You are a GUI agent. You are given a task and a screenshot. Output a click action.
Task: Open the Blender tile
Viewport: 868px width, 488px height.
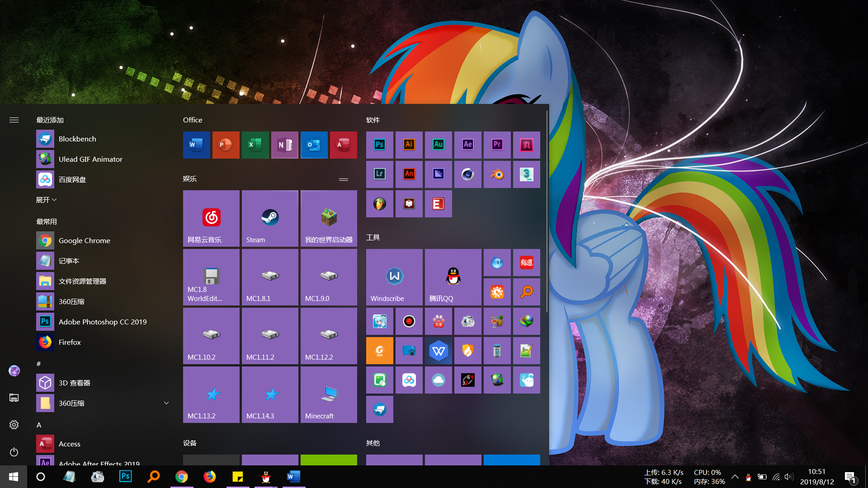pos(497,174)
